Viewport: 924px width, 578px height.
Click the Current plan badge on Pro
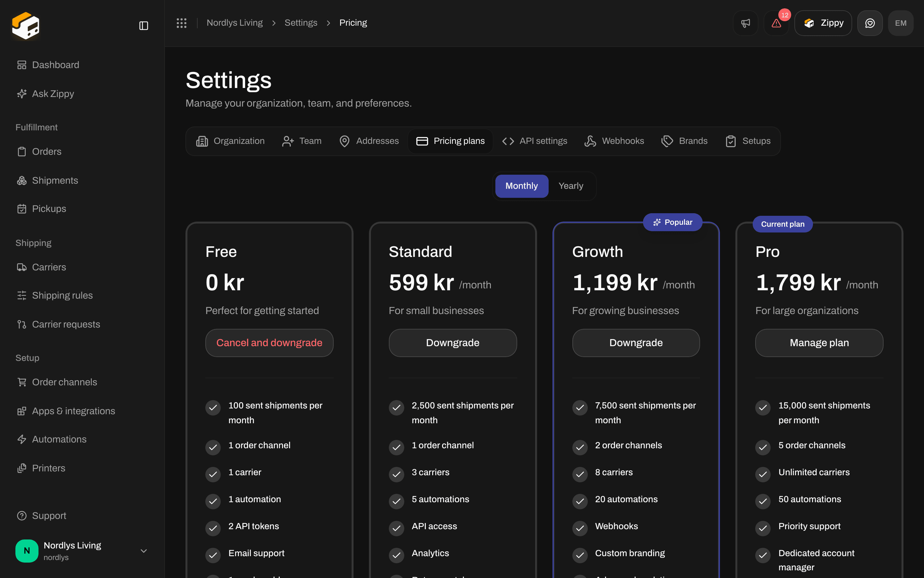(782, 224)
